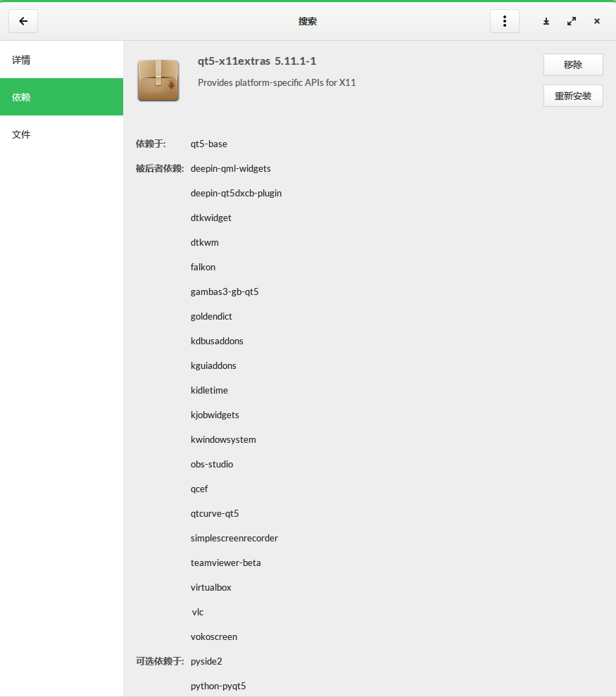Close the window with the X icon
616x697 pixels.
[x=597, y=21]
